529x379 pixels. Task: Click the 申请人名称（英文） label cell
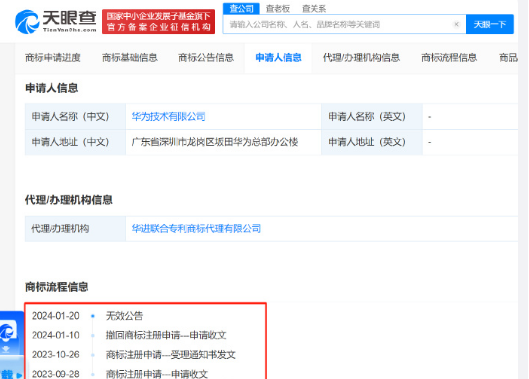pos(372,117)
